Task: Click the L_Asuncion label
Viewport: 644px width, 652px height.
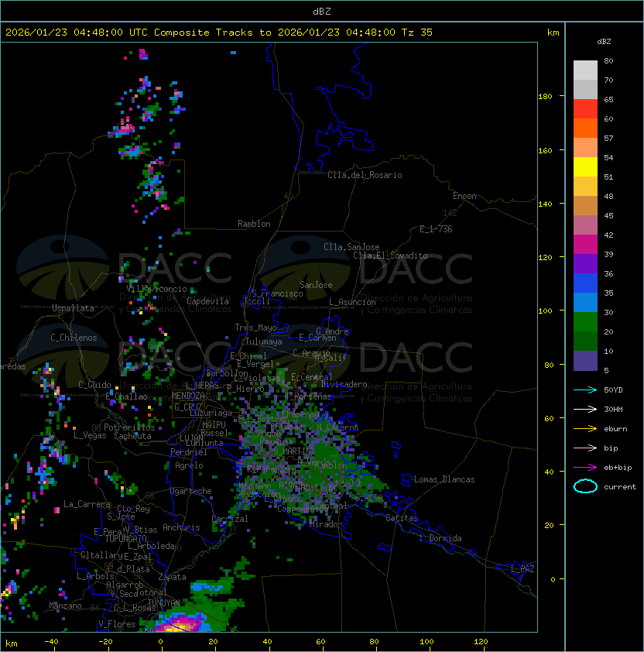Action: 352,302
